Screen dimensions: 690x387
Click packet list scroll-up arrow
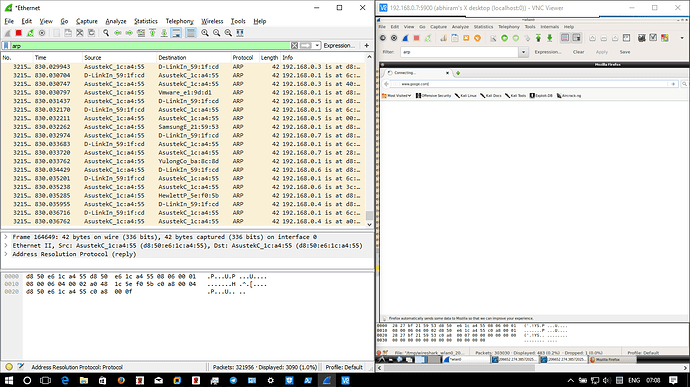point(369,57)
